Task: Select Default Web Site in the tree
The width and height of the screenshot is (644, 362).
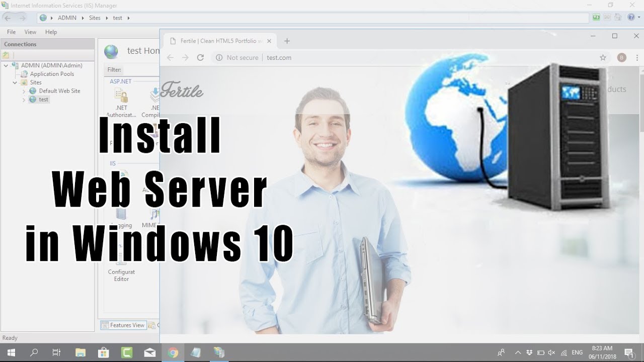Action: pos(59,91)
